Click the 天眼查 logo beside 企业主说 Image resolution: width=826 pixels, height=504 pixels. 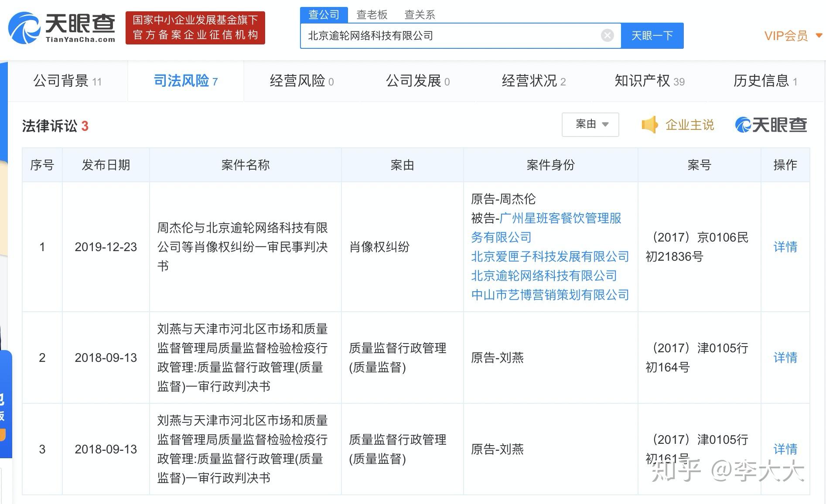(x=771, y=125)
